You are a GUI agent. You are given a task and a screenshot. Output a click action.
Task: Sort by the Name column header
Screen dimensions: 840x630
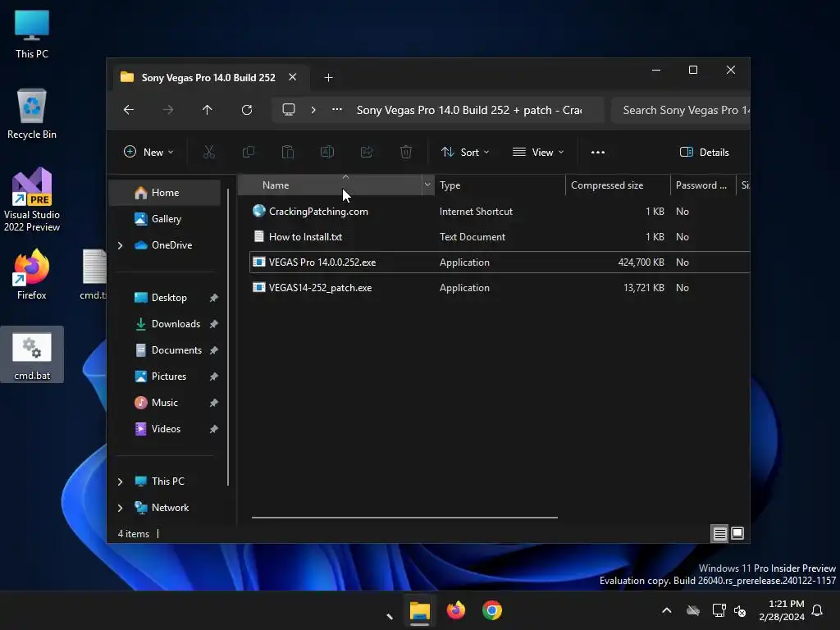click(x=330, y=185)
